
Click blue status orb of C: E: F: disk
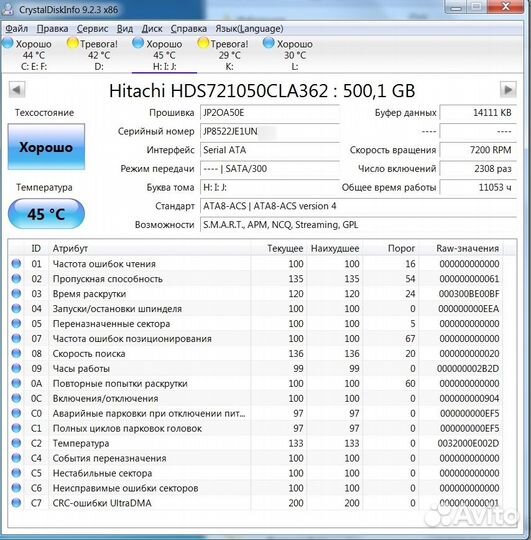tap(8, 43)
